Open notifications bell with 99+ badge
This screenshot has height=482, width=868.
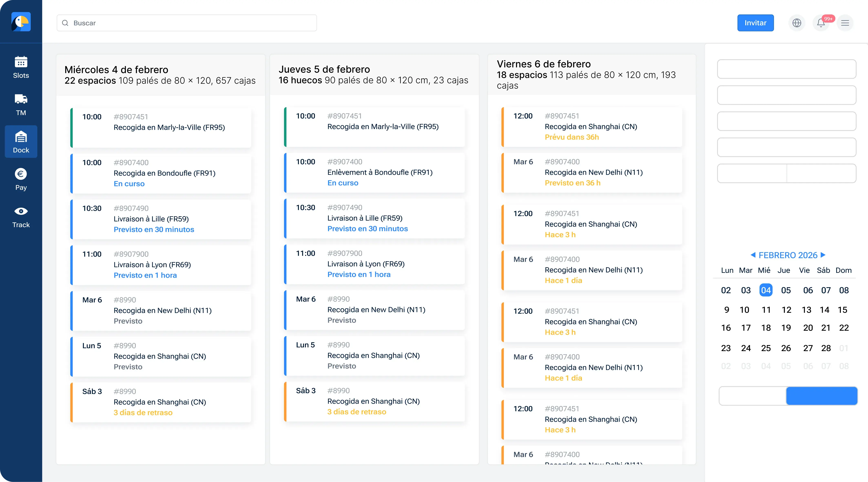(821, 23)
